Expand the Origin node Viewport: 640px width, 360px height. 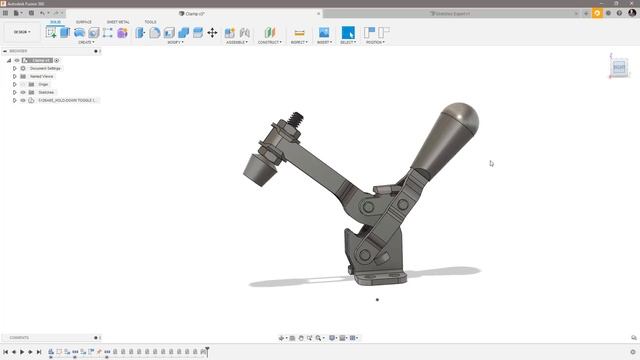click(15, 84)
